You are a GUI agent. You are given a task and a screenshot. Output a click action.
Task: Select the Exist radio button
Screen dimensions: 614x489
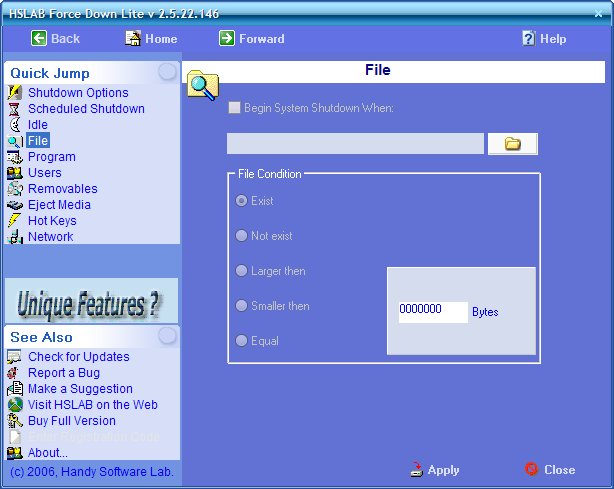241,201
